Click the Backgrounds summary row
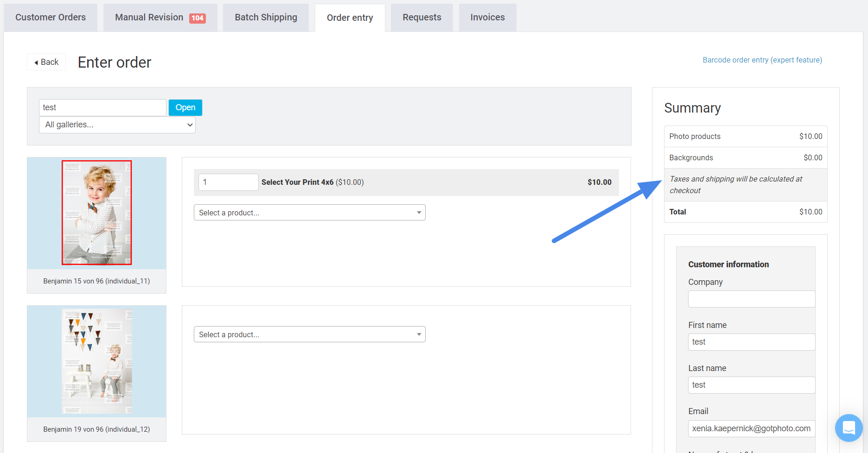Viewport: 868px width, 453px height. point(746,158)
